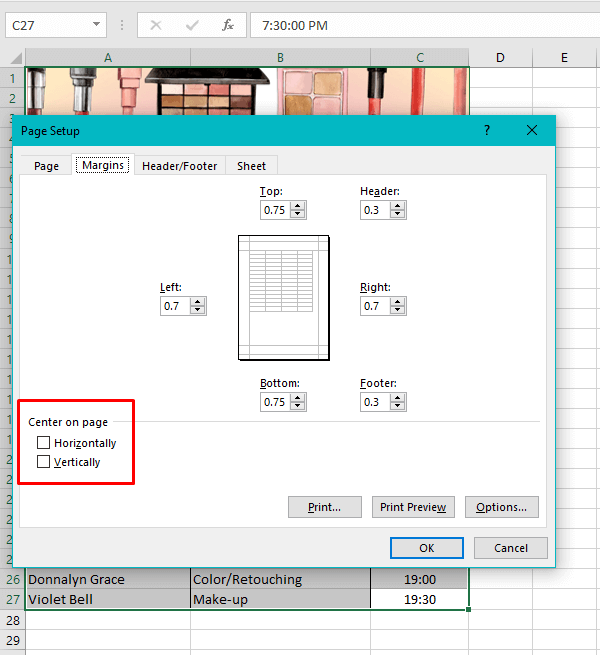
Task: Check the Vertically center option
Action: (x=43, y=462)
